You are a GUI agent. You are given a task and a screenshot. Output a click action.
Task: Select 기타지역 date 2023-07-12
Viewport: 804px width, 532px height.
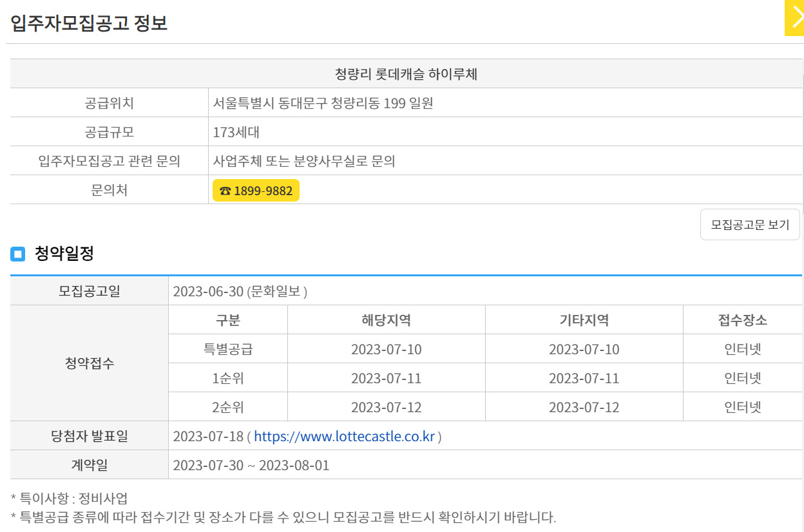(x=584, y=407)
